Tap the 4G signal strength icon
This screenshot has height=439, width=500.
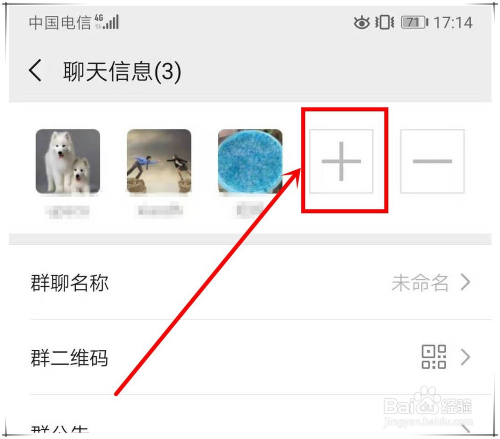[107, 22]
